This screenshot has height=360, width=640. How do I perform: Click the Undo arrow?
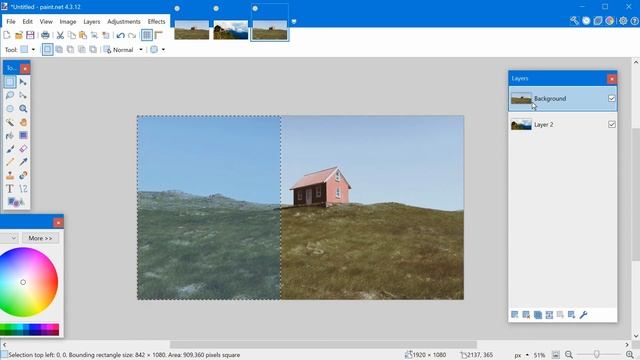click(120, 36)
